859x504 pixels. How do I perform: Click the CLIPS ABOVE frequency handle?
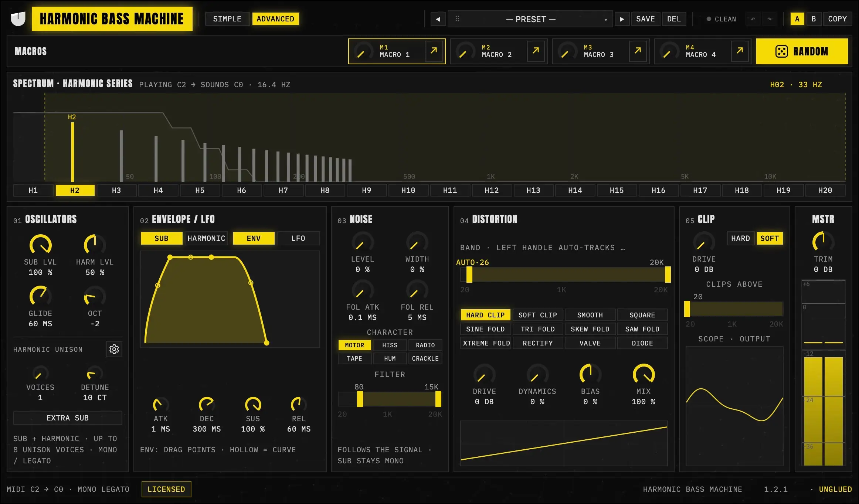pyautogui.click(x=687, y=309)
